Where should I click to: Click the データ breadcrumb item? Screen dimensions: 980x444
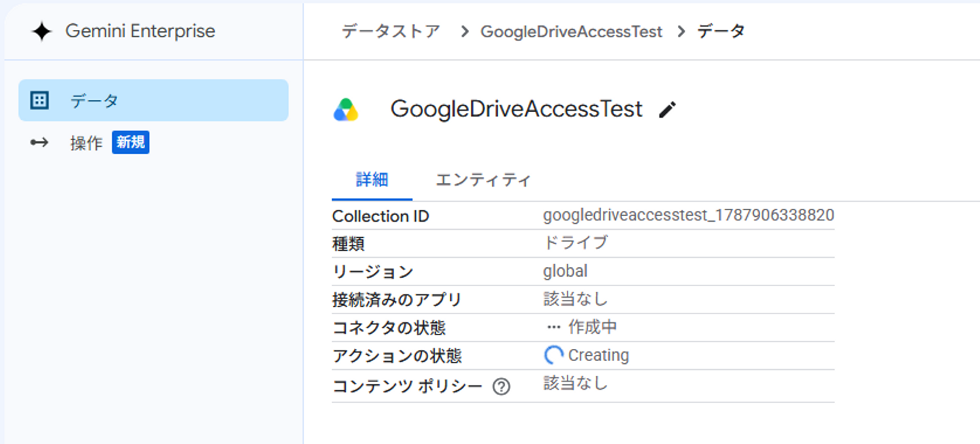[x=721, y=31]
